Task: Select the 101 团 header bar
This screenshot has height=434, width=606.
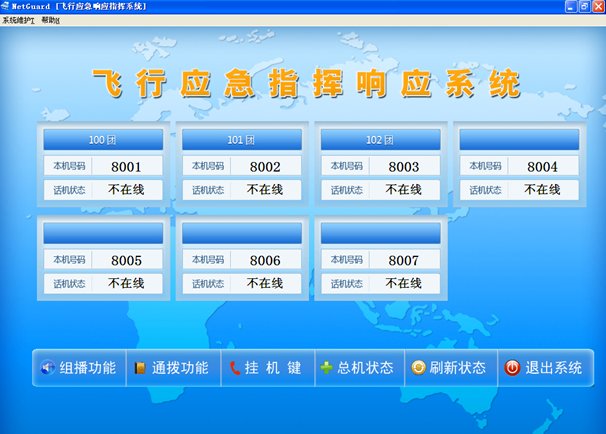Action: pyautogui.click(x=240, y=139)
